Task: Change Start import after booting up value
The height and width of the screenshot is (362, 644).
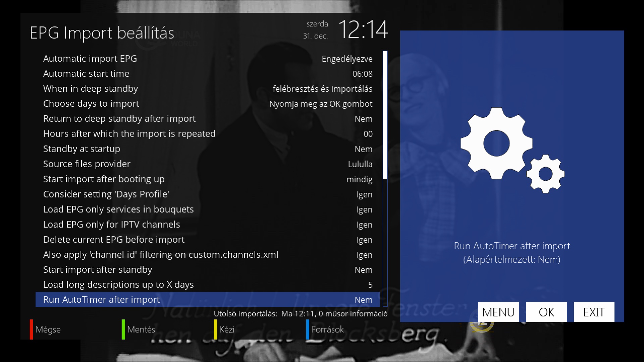Action: pyautogui.click(x=359, y=179)
